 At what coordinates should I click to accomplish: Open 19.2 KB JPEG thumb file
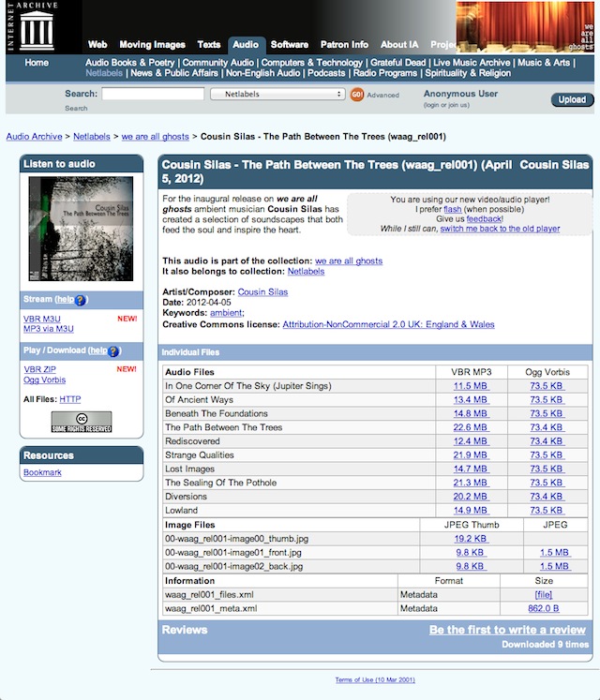point(471,539)
